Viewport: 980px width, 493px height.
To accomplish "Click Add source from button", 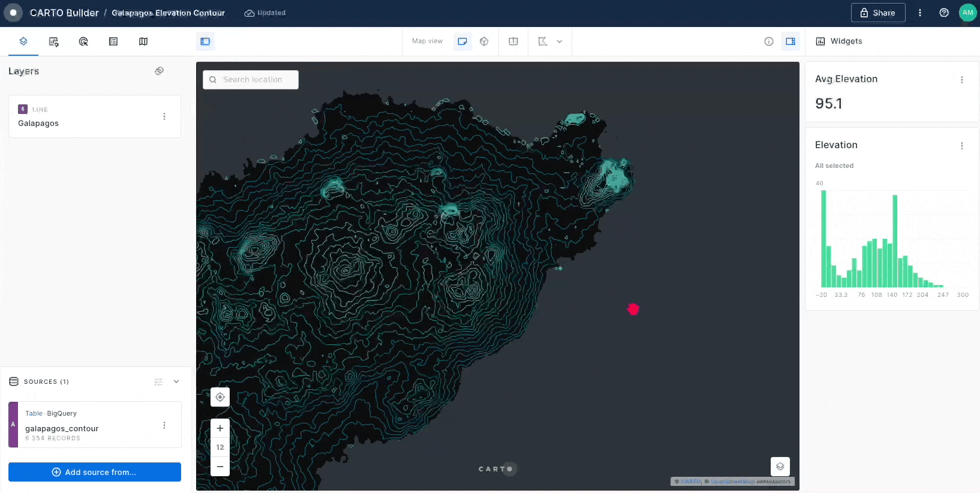I will [95, 472].
